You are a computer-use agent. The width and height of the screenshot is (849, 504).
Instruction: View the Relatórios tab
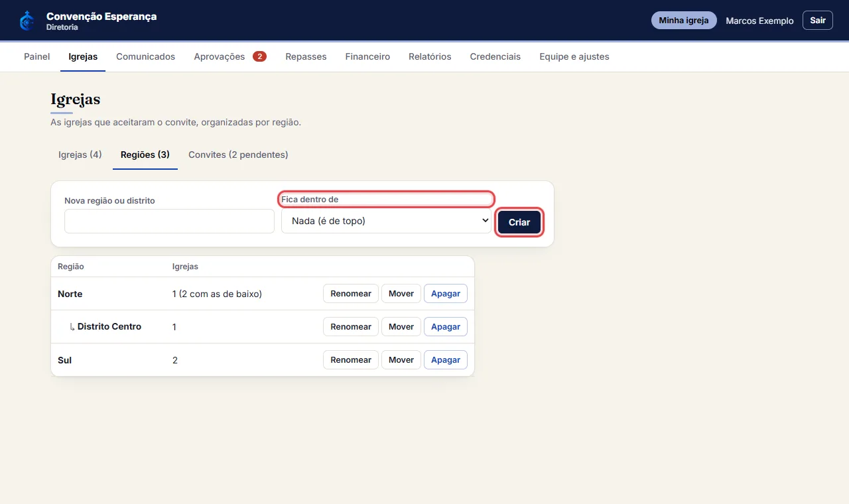430,56
